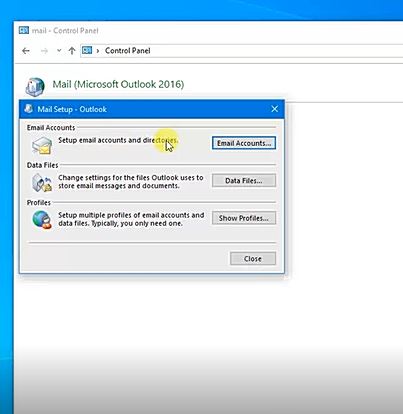Click the Control Panel window title icon

pos(24,31)
